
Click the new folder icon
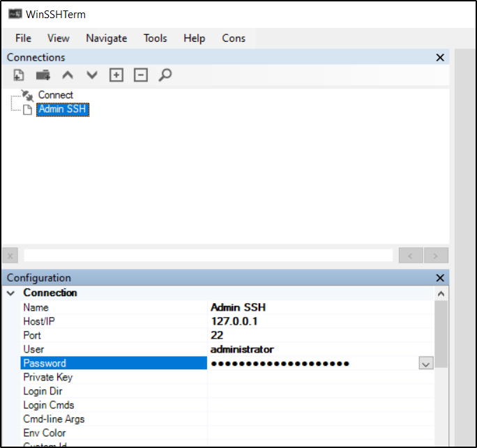[x=43, y=75]
